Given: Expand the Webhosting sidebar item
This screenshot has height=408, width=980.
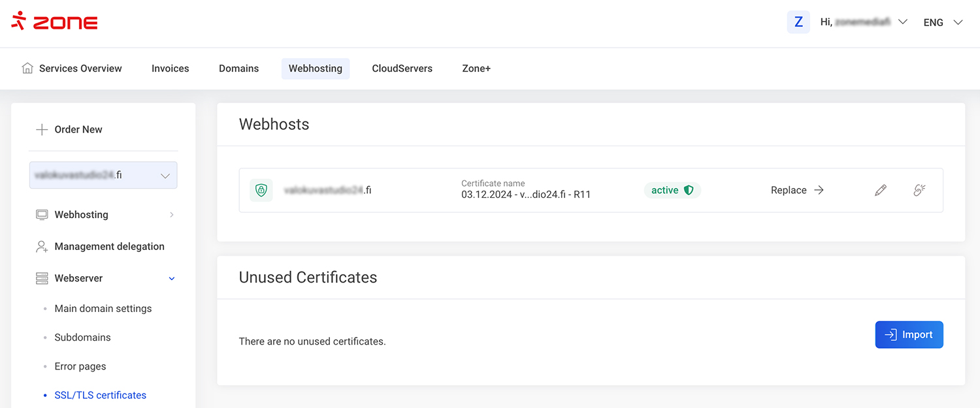Looking at the screenshot, I should (x=172, y=215).
